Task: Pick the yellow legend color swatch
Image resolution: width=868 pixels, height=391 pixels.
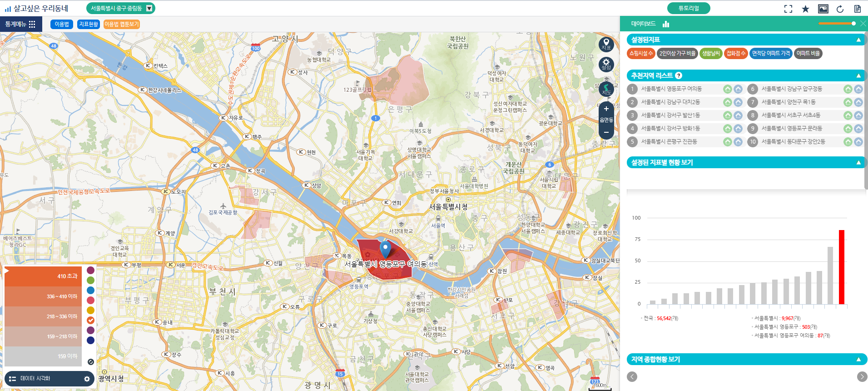Action: [90, 310]
